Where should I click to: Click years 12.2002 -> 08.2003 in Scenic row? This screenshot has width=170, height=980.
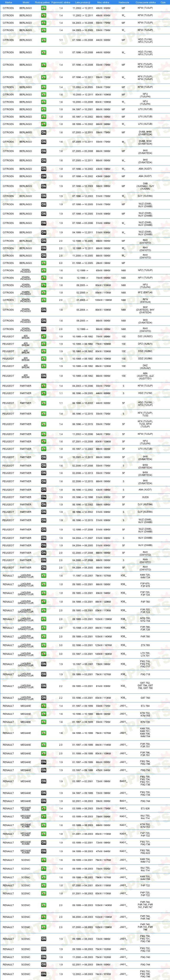83,974
